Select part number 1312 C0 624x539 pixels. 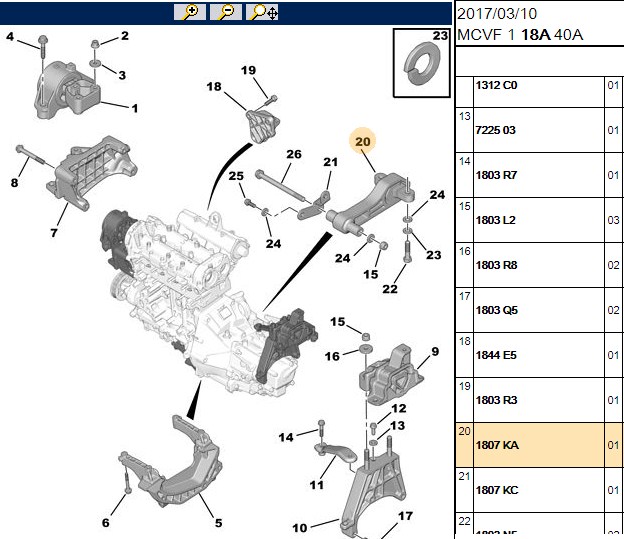pos(496,85)
